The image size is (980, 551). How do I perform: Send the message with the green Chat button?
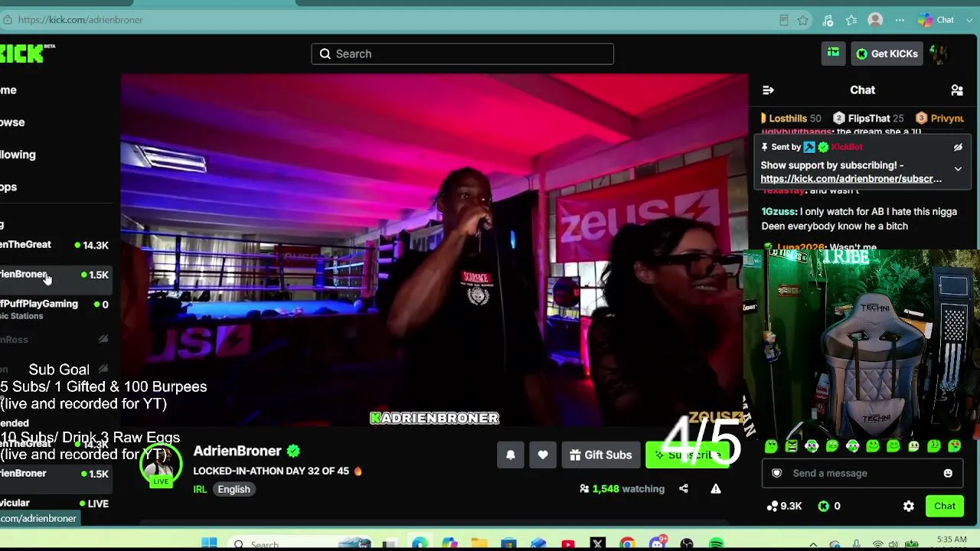click(945, 506)
